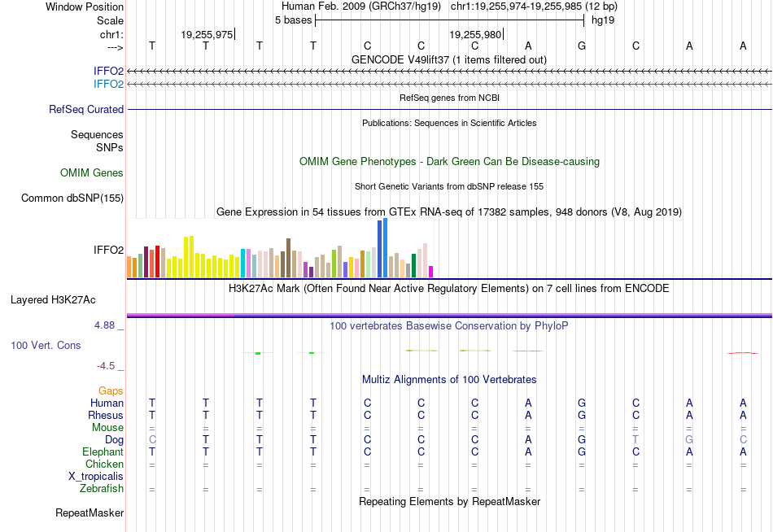
Task: Click the magenta last bar in GTEx chart
Action: coord(431,272)
